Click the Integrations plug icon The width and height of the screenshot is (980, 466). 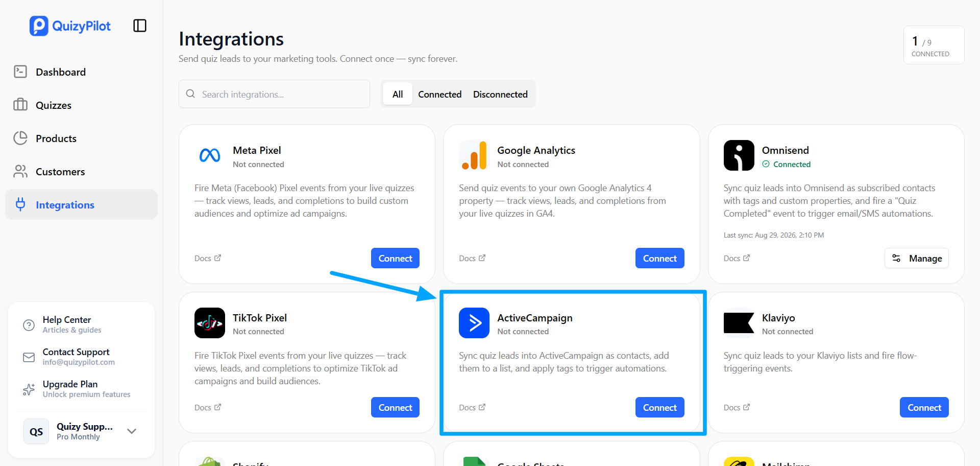pos(20,204)
